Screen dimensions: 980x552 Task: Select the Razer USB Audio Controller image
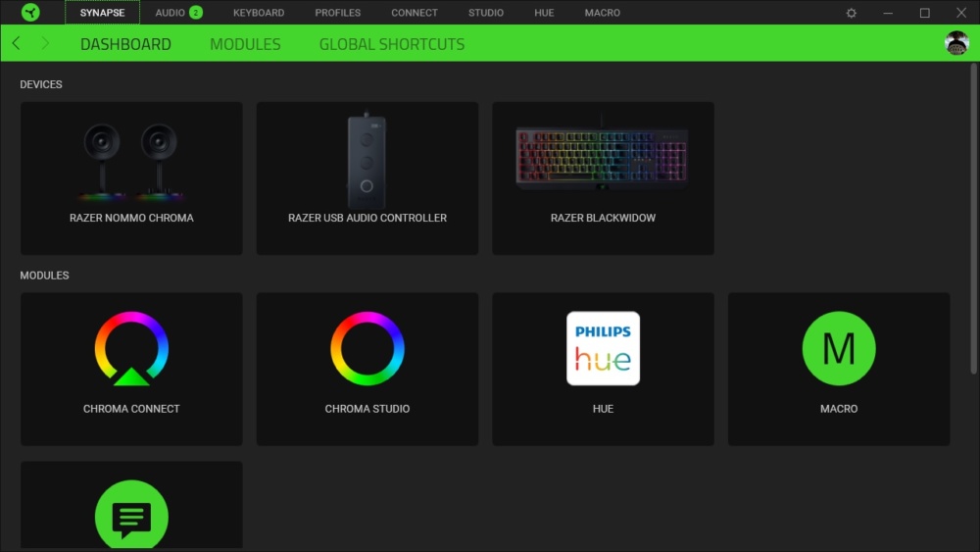point(367,160)
